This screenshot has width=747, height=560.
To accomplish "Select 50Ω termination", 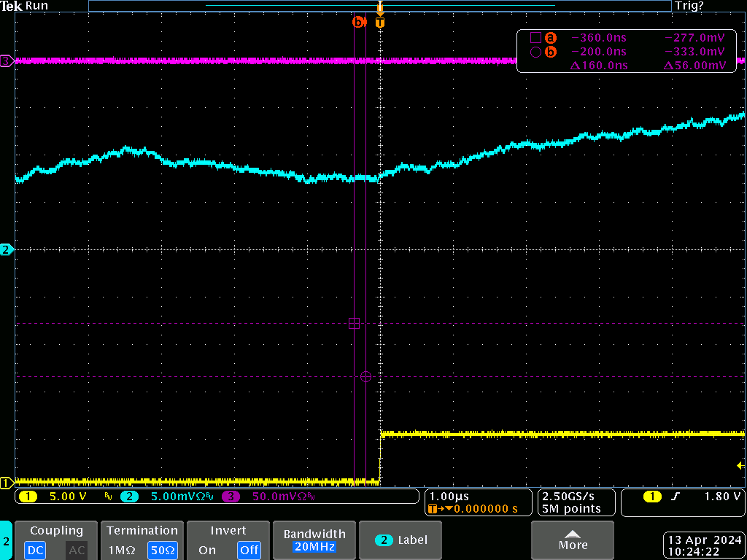I will tap(163, 550).
